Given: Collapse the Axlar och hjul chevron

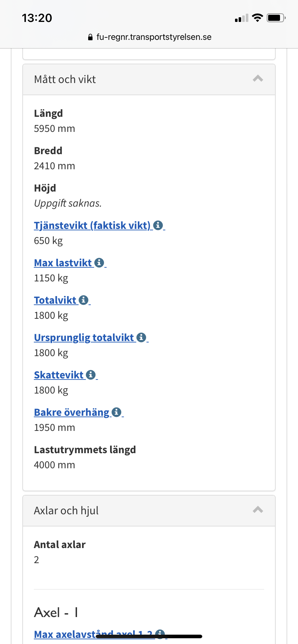Looking at the screenshot, I should click(x=258, y=510).
